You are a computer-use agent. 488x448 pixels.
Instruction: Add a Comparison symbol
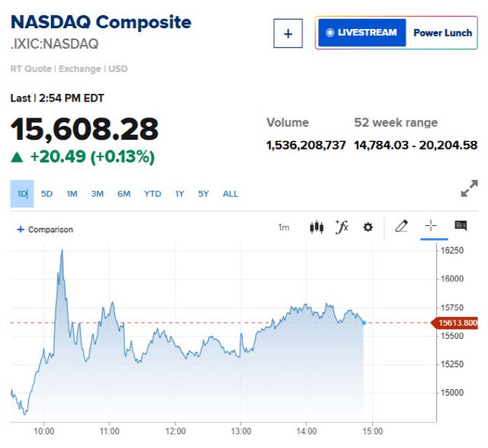[x=45, y=229]
